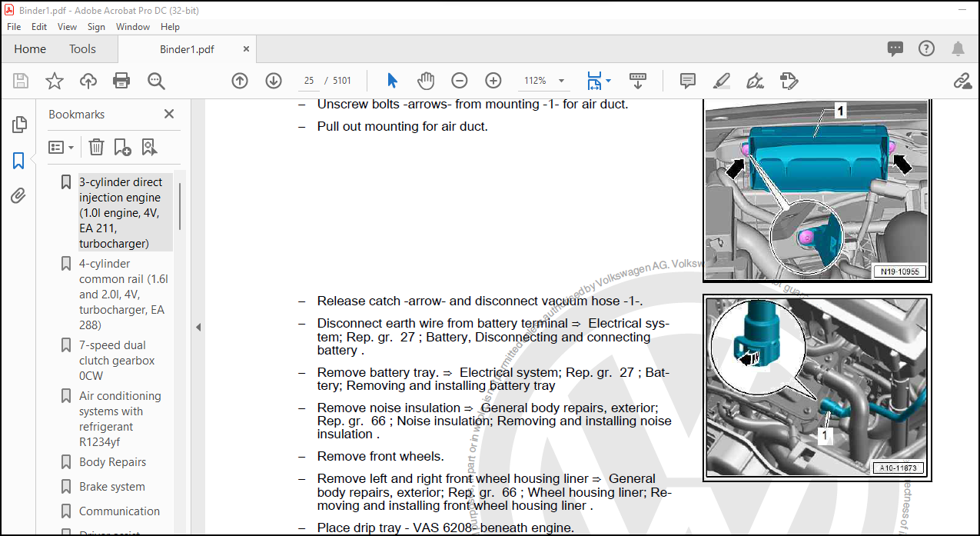Collapse the navigation pane with the arrow
Image resolution: width=980 pixels, height=536 pixels.
tap(198, 327)
